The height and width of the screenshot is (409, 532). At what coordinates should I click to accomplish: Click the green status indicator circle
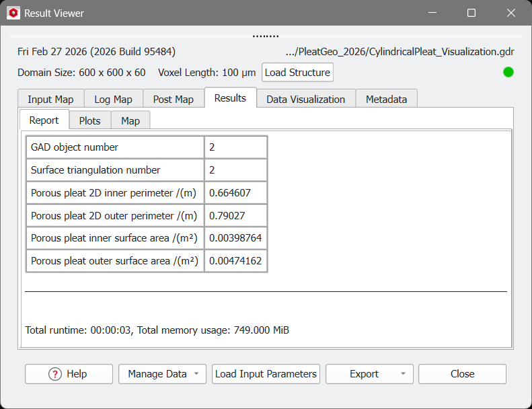coord(508,72)
